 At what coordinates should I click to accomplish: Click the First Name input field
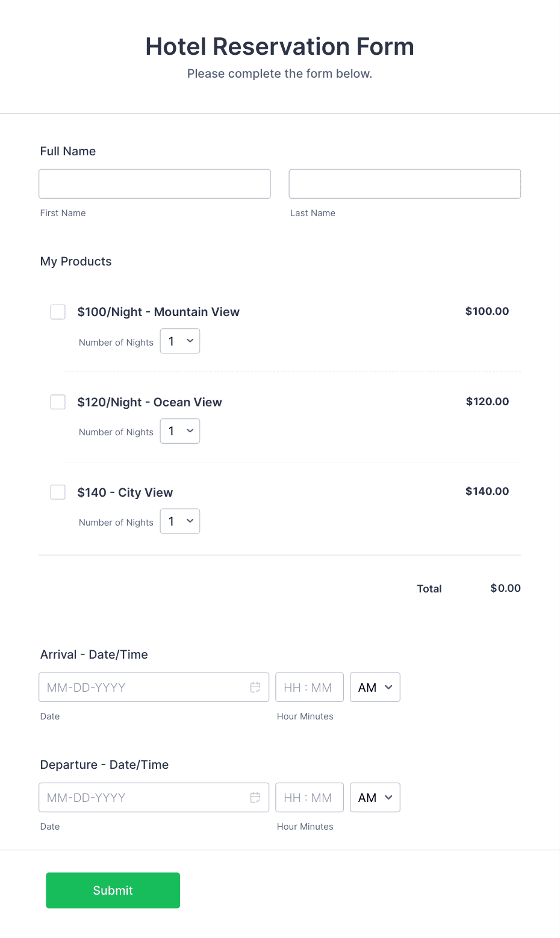point(154,184)
